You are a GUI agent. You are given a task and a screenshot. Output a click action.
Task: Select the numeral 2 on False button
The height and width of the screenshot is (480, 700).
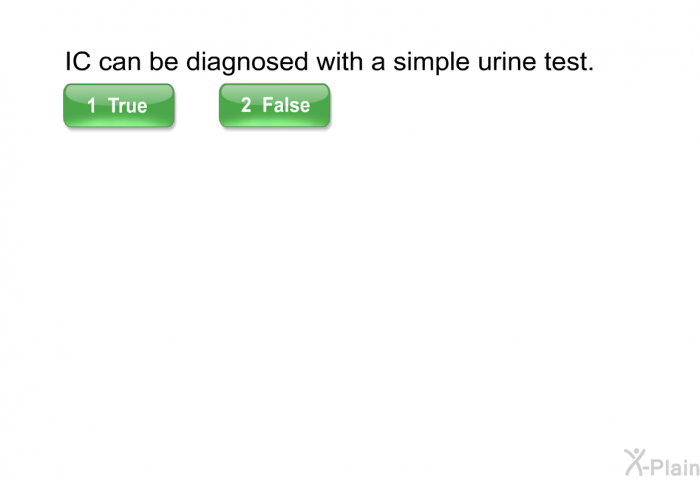[246, 105]
